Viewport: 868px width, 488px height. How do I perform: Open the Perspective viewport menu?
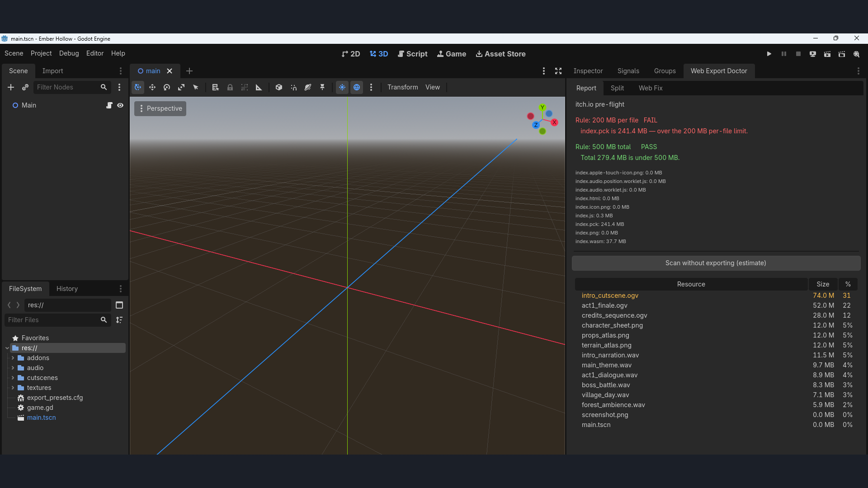click(x=160, y=108)
